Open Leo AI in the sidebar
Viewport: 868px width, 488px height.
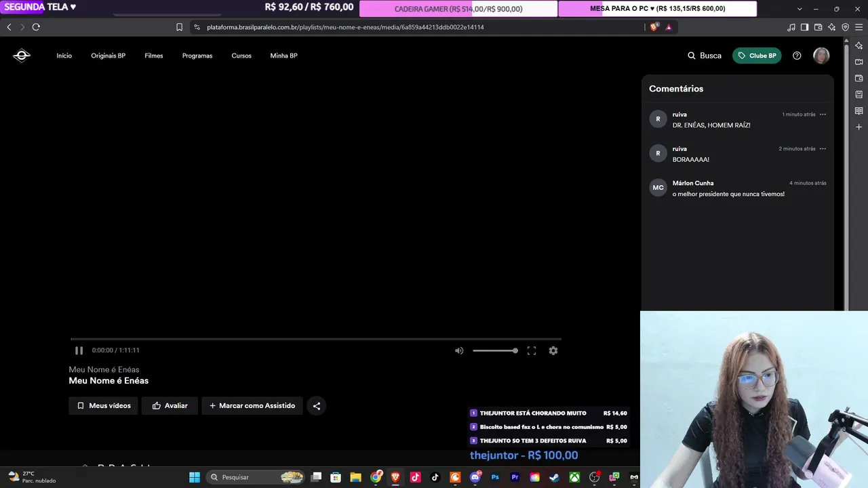coord(859,45)
